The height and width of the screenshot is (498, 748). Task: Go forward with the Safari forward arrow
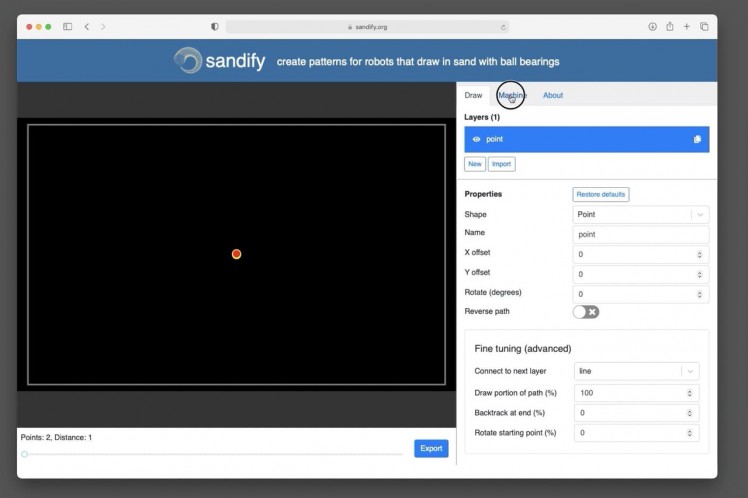pyautogui.click(x=103, y=27)
